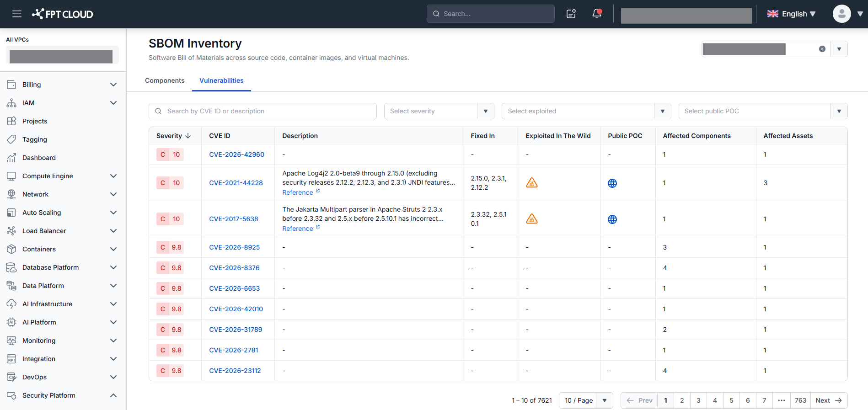
Task: Open the hamburger navigation menu
Action: pyautogui.click(x=17, y=14)
